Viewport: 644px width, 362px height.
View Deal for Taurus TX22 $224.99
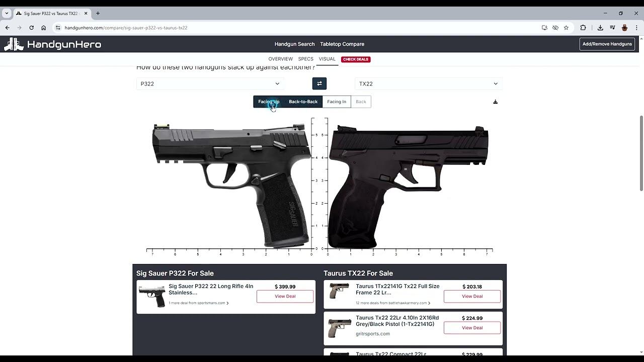[472, 328]
